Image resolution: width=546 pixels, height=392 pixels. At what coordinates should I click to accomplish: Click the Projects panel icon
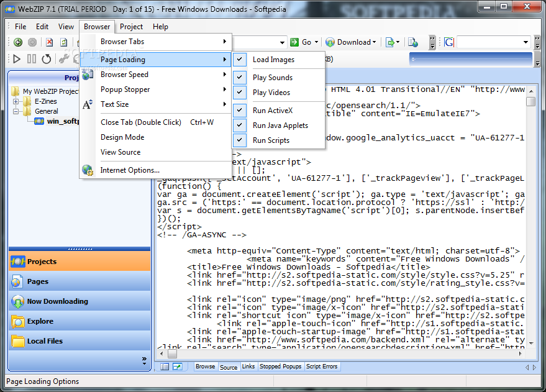pyautogui.click(x=17, y=262)
